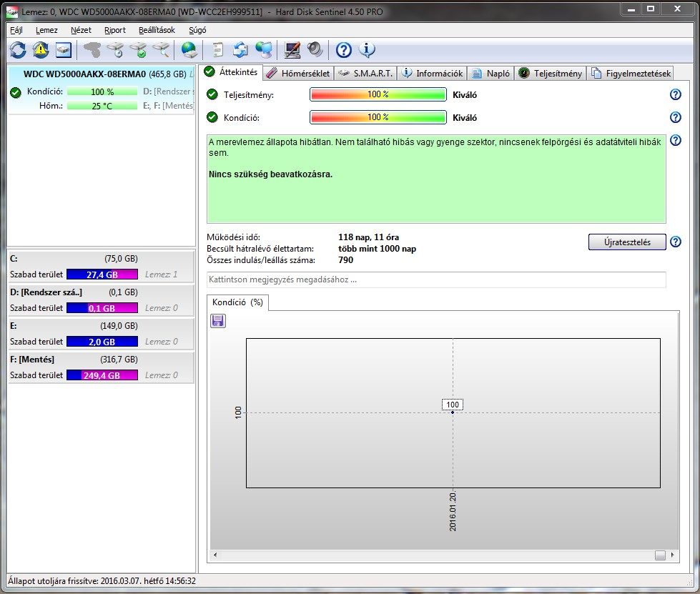This screenshot has width=700, height=594.
Task: Open the Riport menu
Action: (x=114, y=30)
